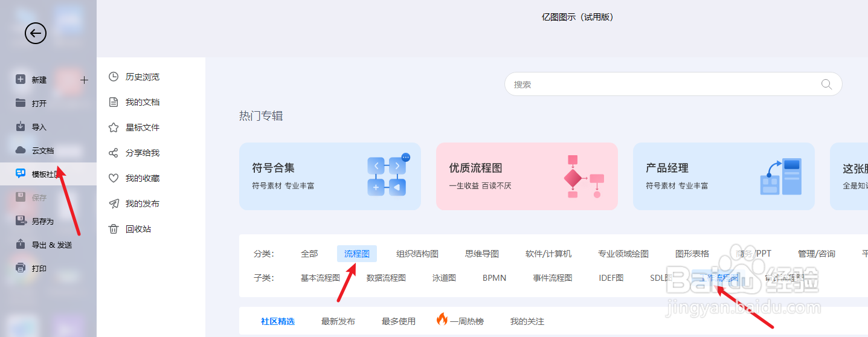868x337 pixels.
Task: Click the 新建 plus-square icon
Action: click(x=21, y=79)
